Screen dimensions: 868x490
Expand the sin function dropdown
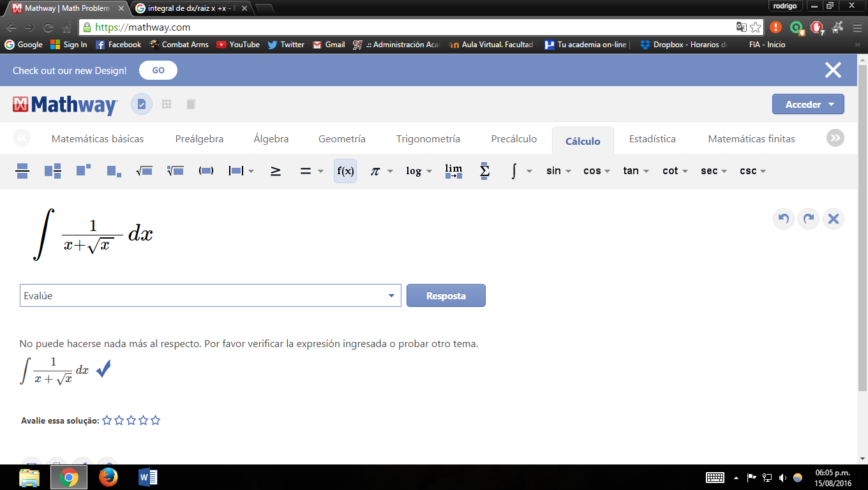558,171
